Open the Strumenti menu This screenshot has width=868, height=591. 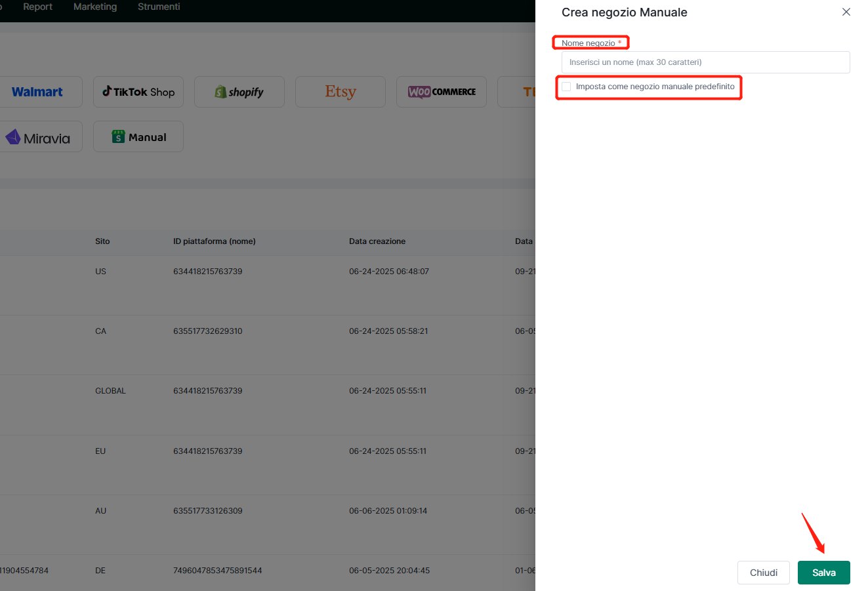pos(159,7)
